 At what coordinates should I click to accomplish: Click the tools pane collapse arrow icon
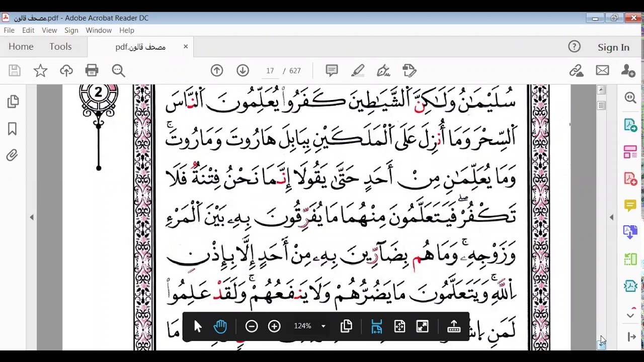click(x=632, y=337)
